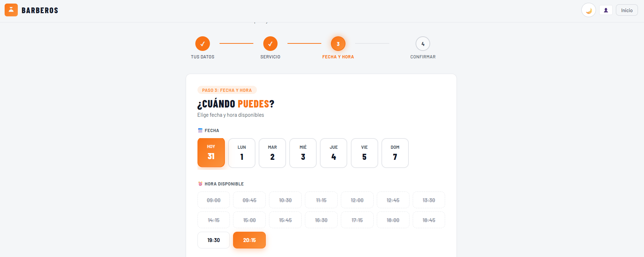Return to the Tus Datos step circle
This screenshot has height=257, width=644.
point(202,44)
